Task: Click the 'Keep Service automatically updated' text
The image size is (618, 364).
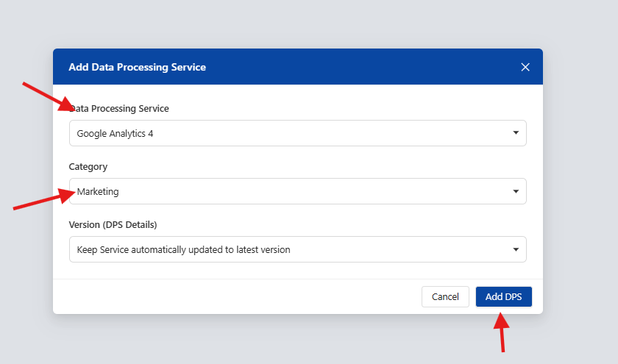Action: click(183, 250)
